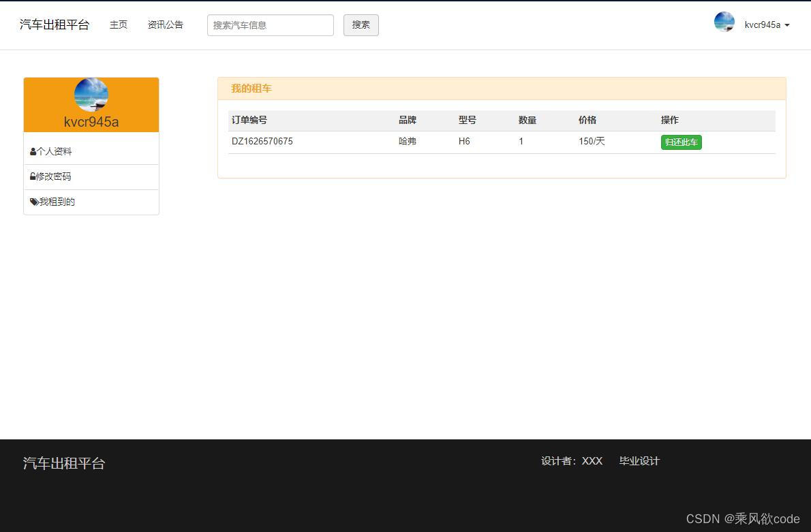Screen dimensions: 811x532
Task: Open the 资讯公告 navigation item
Action: 165,25
